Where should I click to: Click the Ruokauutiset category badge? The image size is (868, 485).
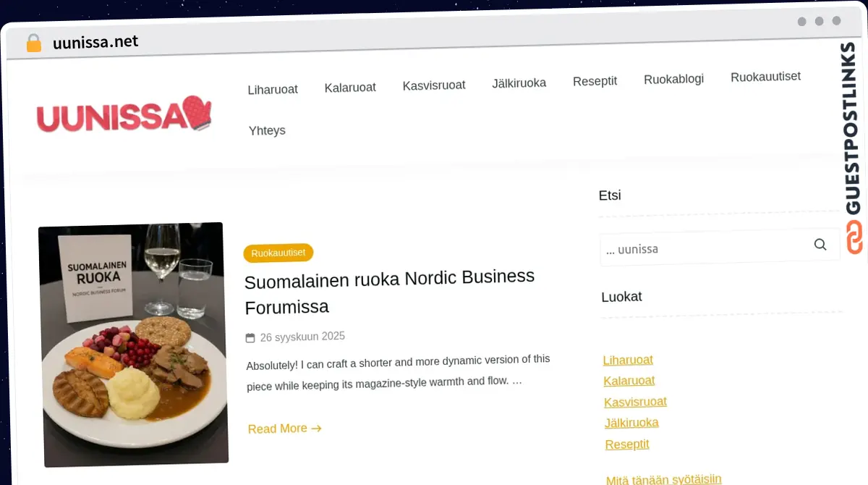pos(278,253)
